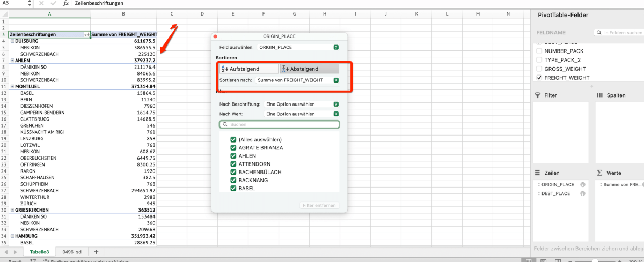
Task: Check the TYPE_PACK_2 field
Action: (x=539, y=59)
